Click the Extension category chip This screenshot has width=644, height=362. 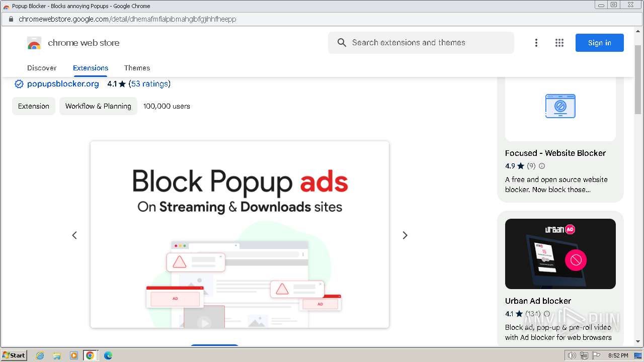tap(34, 106)
